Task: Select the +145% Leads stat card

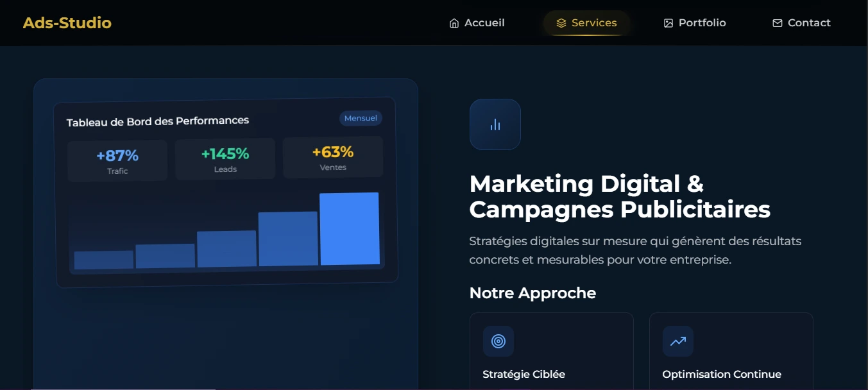Action: point(225,158)
